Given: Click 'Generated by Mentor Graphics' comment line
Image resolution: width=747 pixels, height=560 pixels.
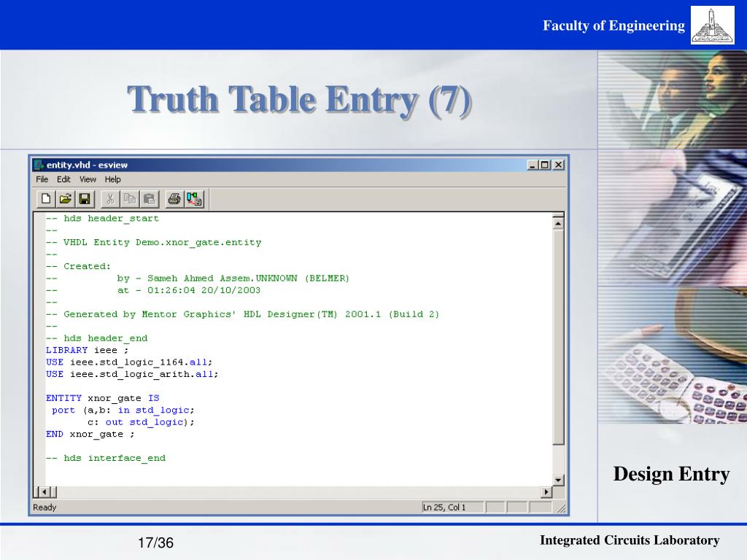Looking at the screenshot, I should (x=242, y=314).
